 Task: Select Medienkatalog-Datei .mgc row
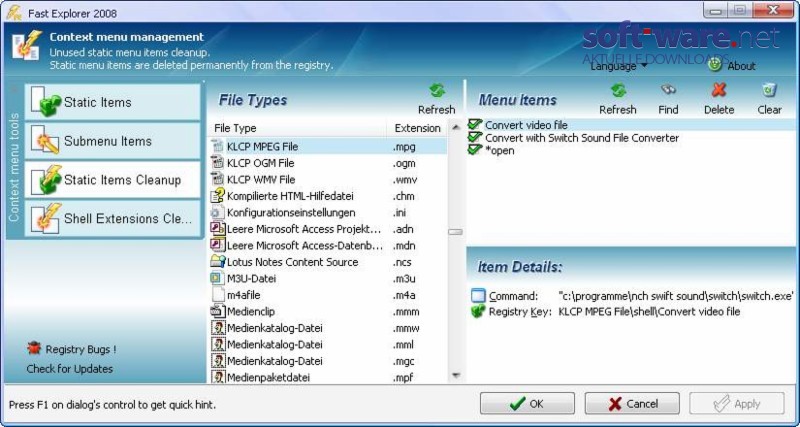pos(328,361)
